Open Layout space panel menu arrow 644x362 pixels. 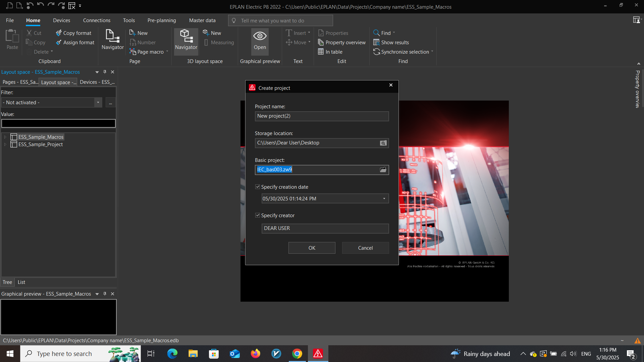click(x=97, y=72)
